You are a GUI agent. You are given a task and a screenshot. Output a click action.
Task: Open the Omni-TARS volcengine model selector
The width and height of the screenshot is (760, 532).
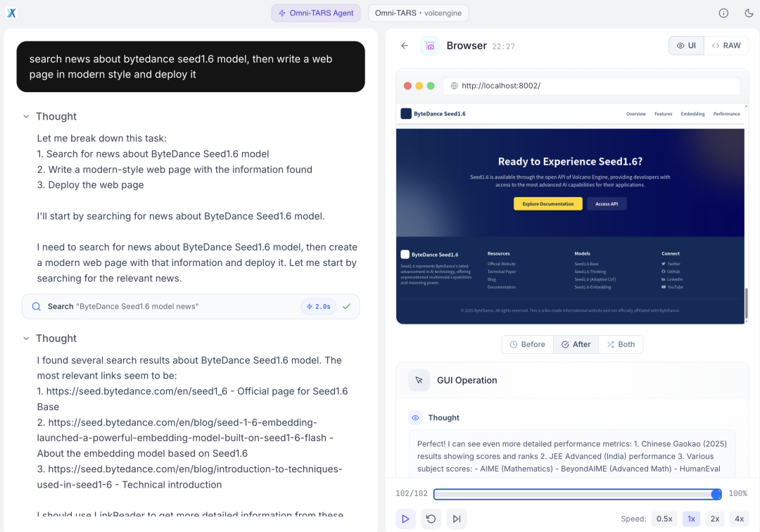(x=418, y=13)
